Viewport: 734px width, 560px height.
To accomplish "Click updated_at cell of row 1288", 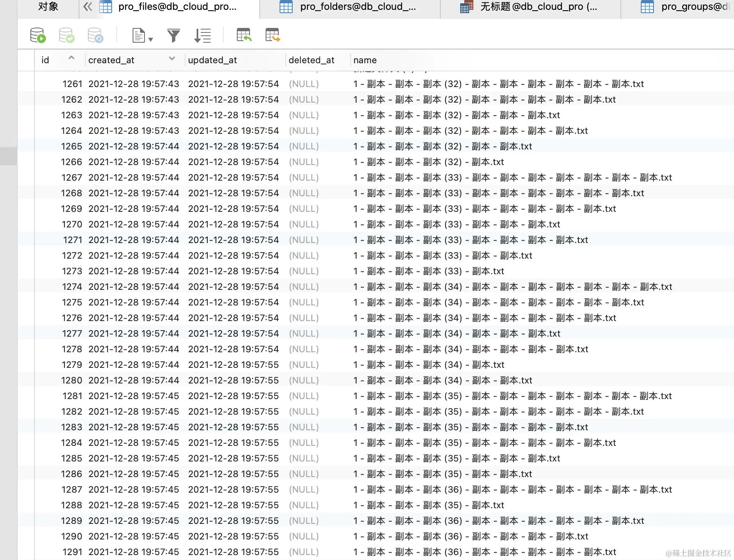I will pyautogui.click(x=234, y=505).
